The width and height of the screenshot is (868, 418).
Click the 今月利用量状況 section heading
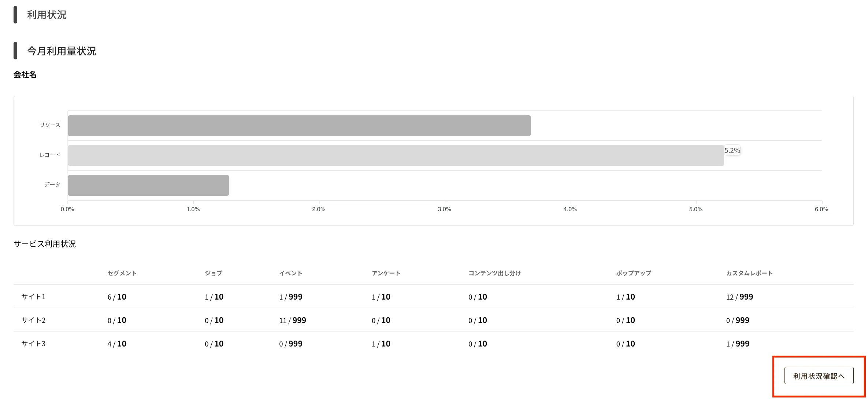pos(62,51)
